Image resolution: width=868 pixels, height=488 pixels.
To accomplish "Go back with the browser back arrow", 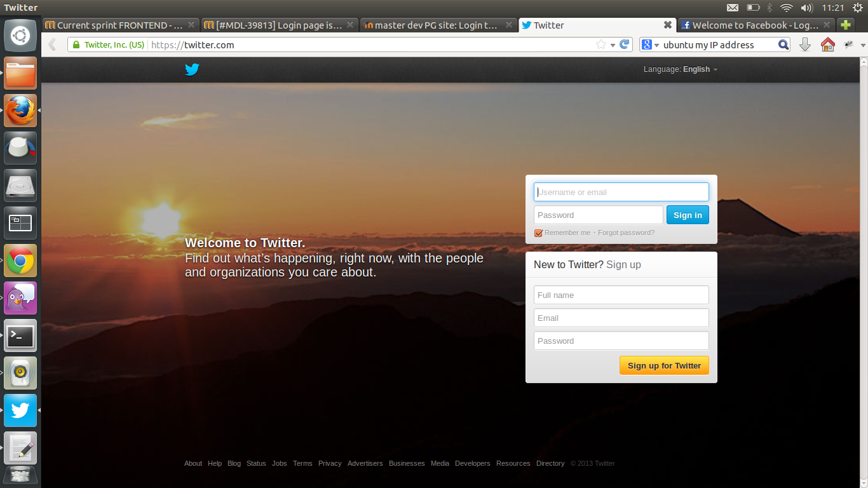I will click(x=52, y=44).
